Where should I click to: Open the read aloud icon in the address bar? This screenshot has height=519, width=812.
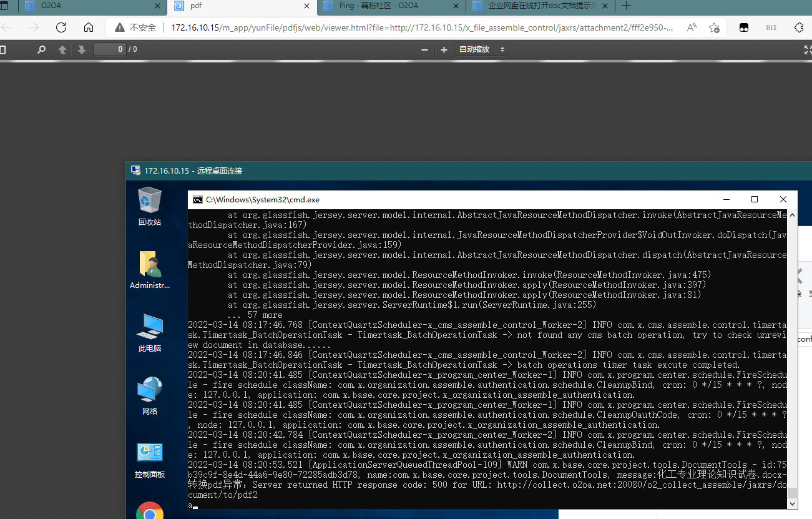click(692, 27)
